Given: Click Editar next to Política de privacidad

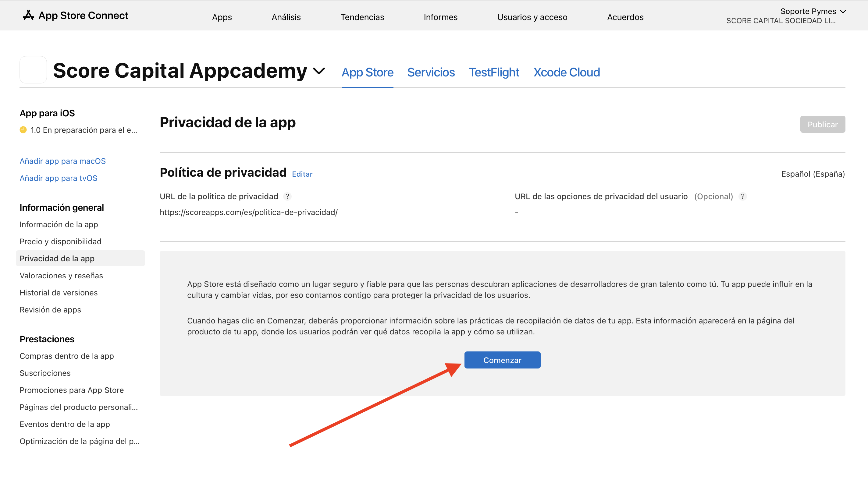Looking at the screenshot, I should (x=302, y=174).
